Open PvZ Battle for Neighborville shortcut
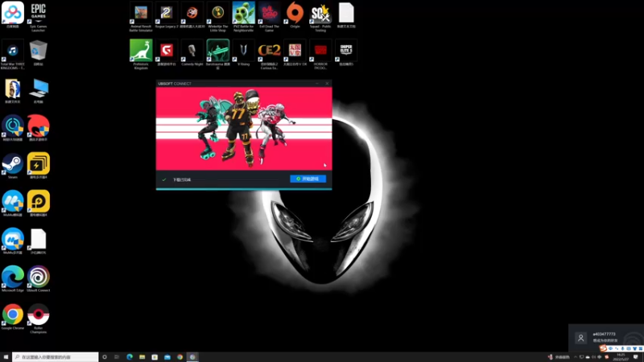The width and height of the screenshot is (644, 362). (244, 17)
